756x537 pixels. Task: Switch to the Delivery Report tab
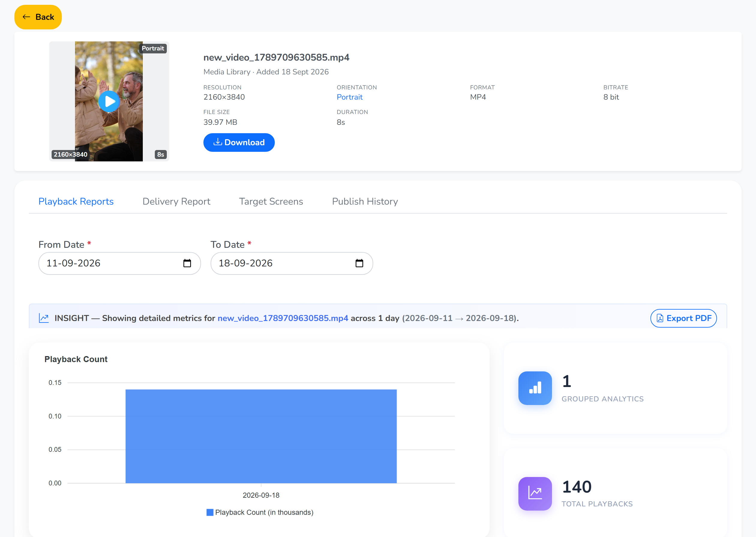176,201
